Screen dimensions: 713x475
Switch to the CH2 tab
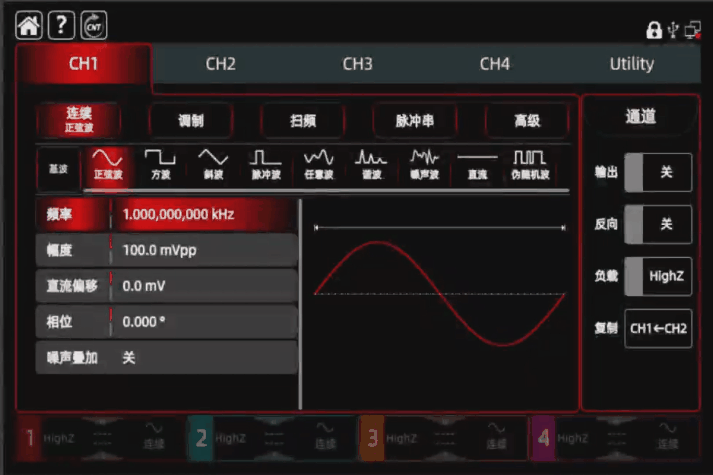click(x=220, y=64)
